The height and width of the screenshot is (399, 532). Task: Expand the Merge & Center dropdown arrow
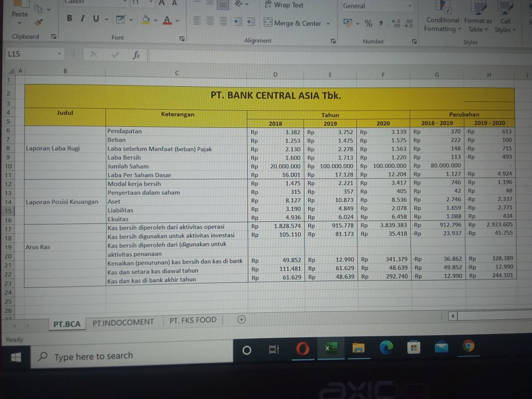tap(328, 23)
